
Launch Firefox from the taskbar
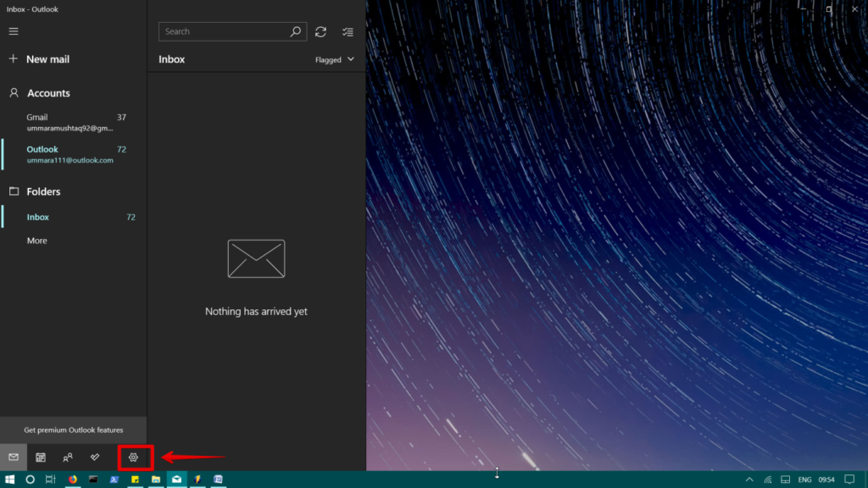tap(73, 480)
